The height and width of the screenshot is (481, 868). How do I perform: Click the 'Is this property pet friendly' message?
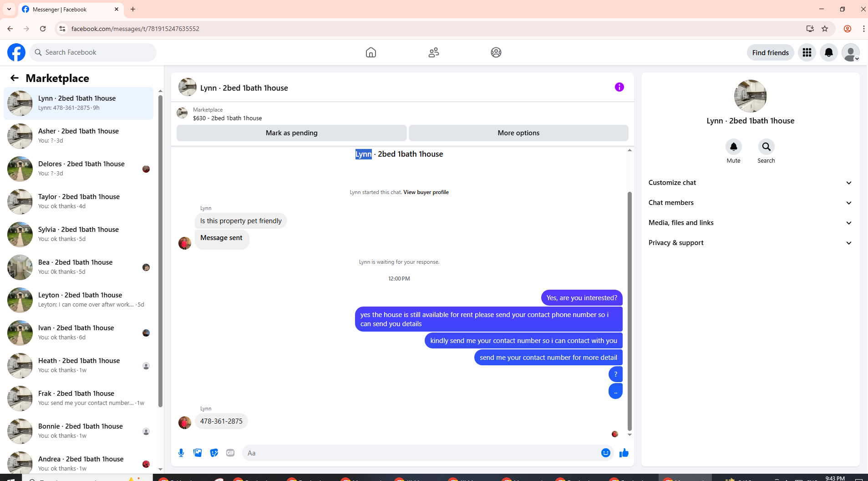[x=241, y=221]
